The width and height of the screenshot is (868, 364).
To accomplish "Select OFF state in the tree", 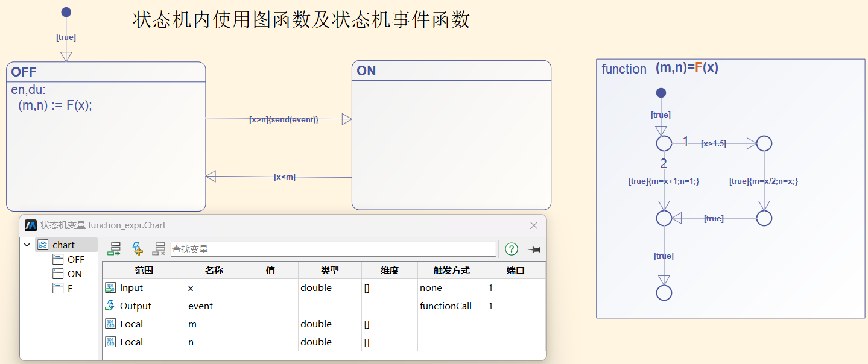I will click(76, 260).
